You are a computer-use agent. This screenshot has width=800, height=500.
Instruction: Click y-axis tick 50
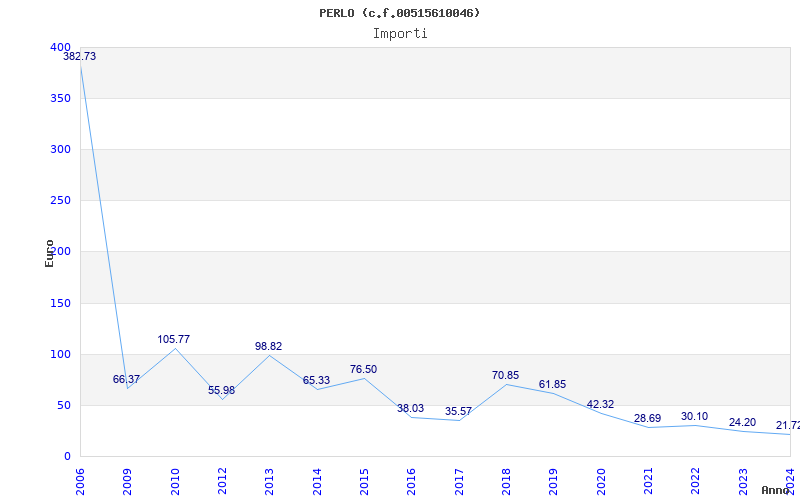[63, 406]
